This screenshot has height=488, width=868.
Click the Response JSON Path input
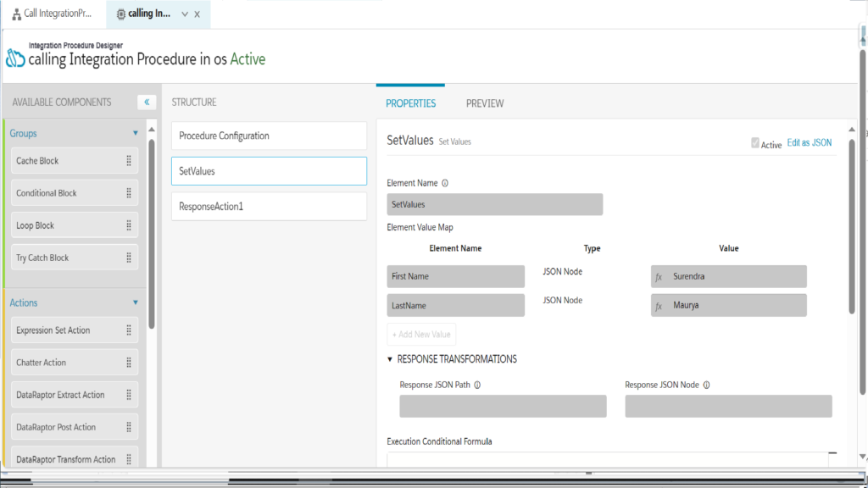504,406
